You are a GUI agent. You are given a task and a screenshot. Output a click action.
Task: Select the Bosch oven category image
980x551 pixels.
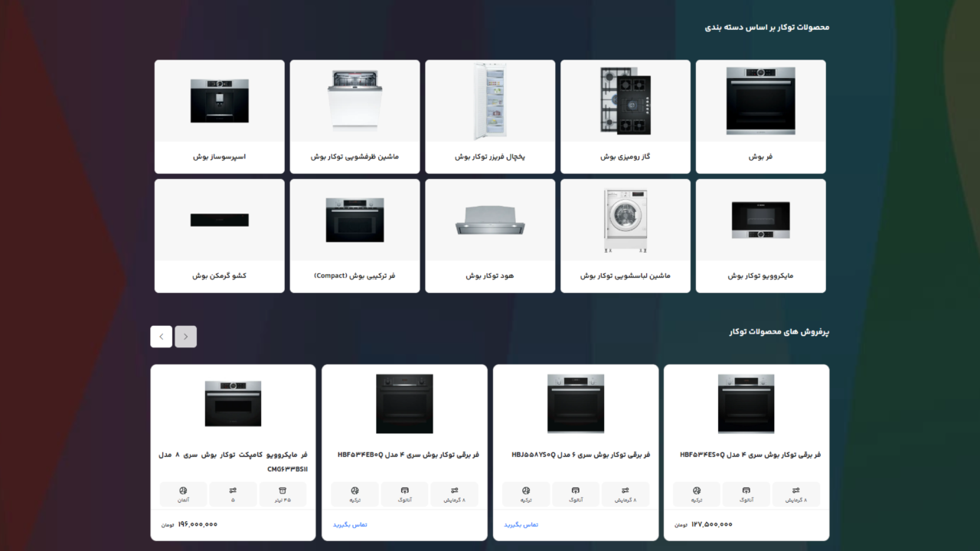coord(760,101)
